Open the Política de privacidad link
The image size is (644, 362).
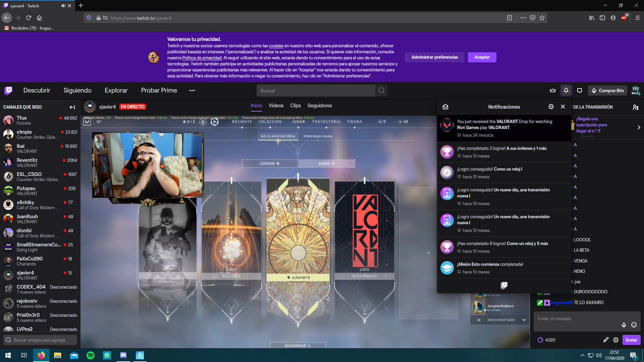coord(202,58)
